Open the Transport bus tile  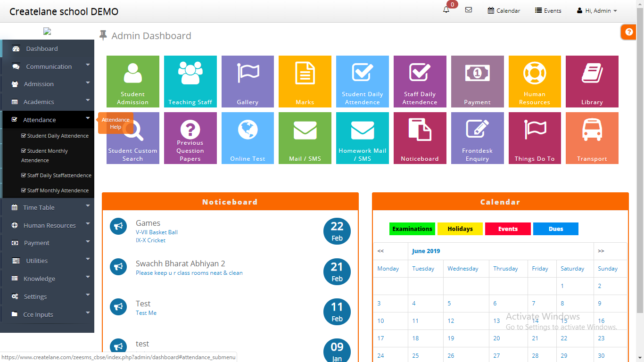592,138
